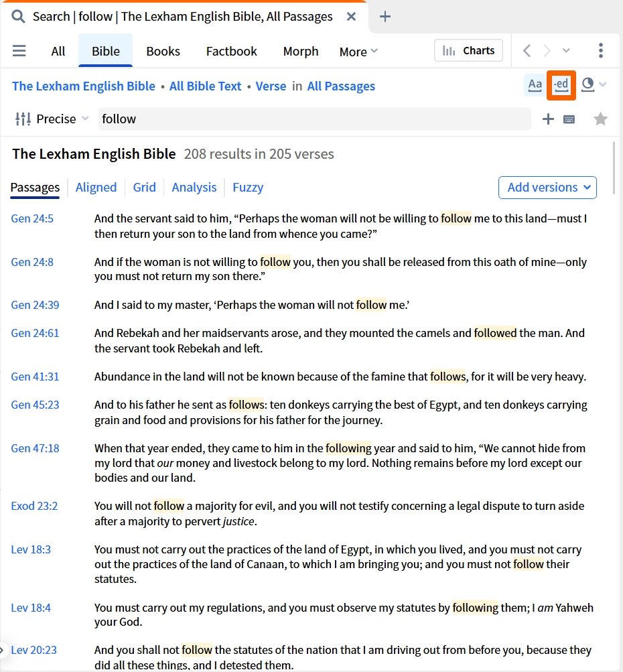This screenshot has height=672, width=623.
Task: Open Gen 41:31 reference
Action: pyautogui.click(x=35, y=377)
